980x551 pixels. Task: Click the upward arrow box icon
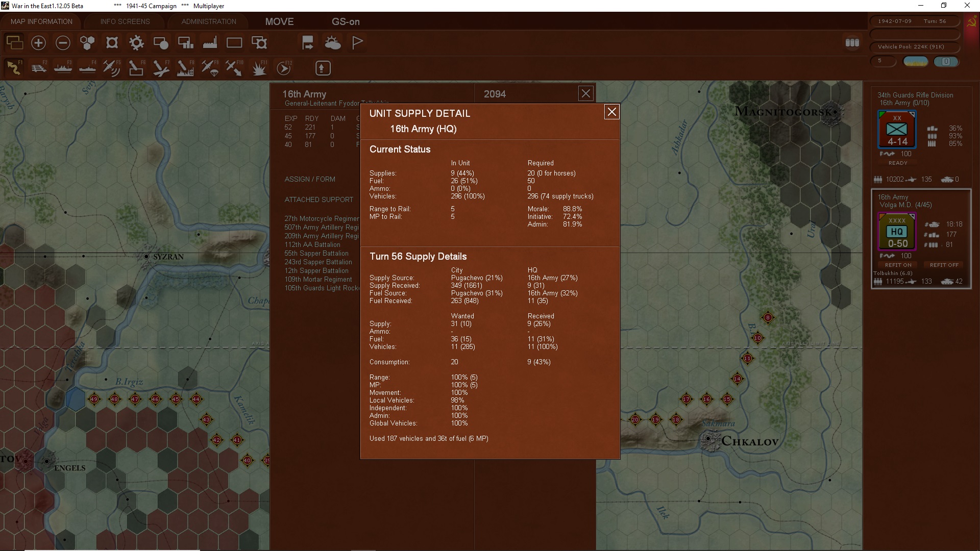(x=323, y=68)
